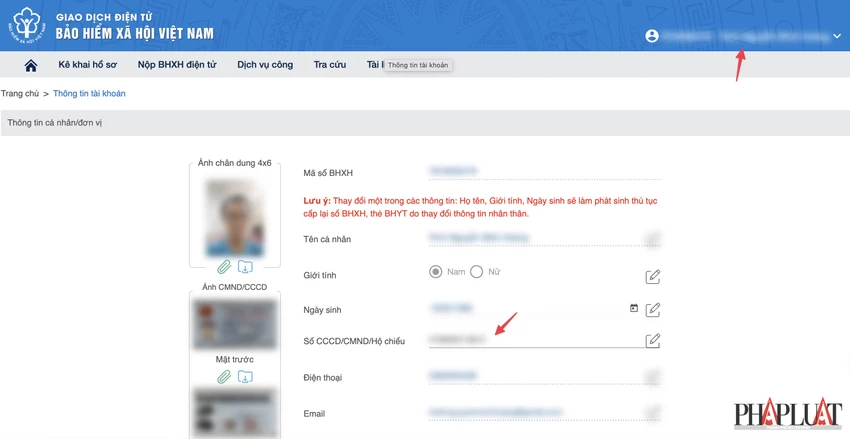Open the Tra cứu menu
The height and width of the screenshot is (439, 850).
coord(330,64)
